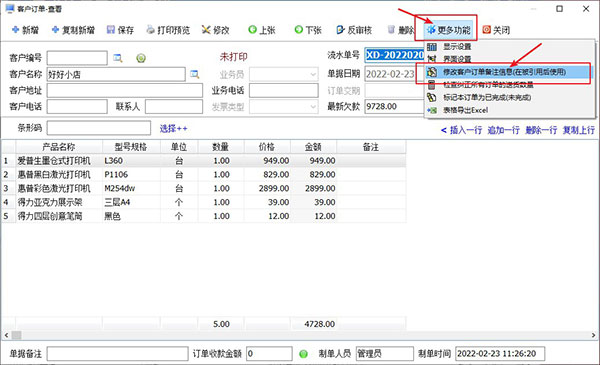The height and width of the screenshot is (365, 600).
Task: Focus the 条形码 input field
Action: (99, 128)
